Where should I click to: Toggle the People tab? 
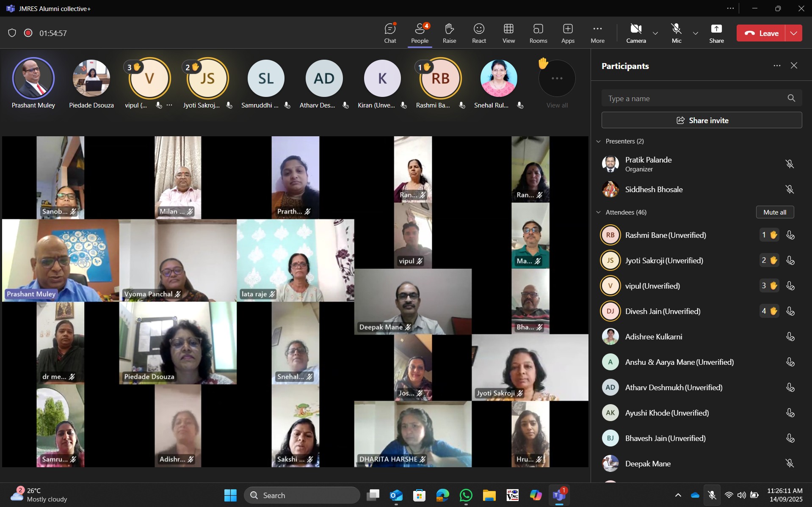tap(420, 33)
